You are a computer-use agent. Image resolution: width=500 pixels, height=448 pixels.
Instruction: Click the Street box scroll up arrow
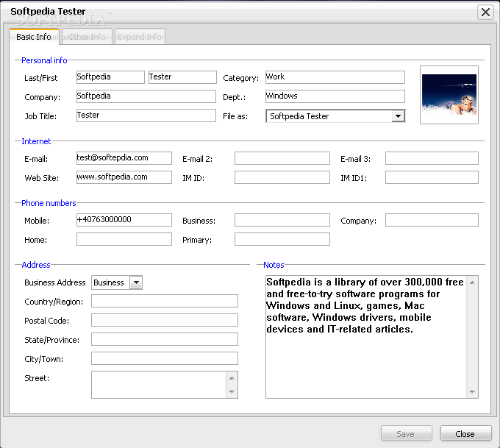232,378
